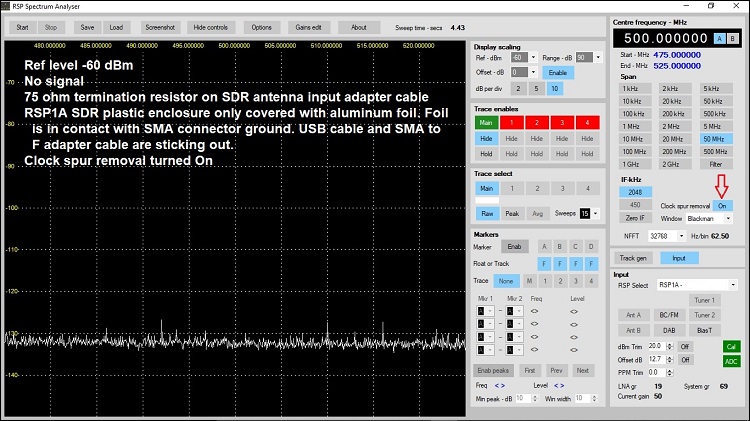Toggle the marker Enab button
The width and height of the screenshot is (750, 421).
click(513, 245)
